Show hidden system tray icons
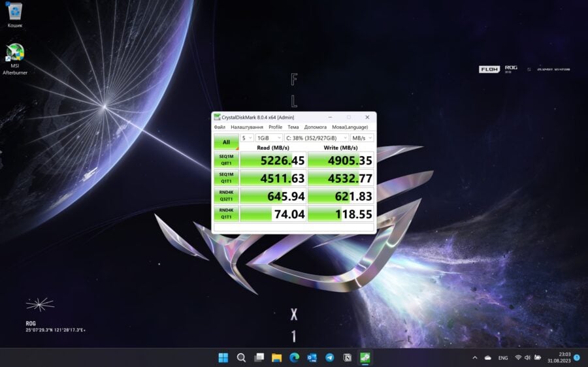Screen dimensions: 588x367 tap(475, 358)
